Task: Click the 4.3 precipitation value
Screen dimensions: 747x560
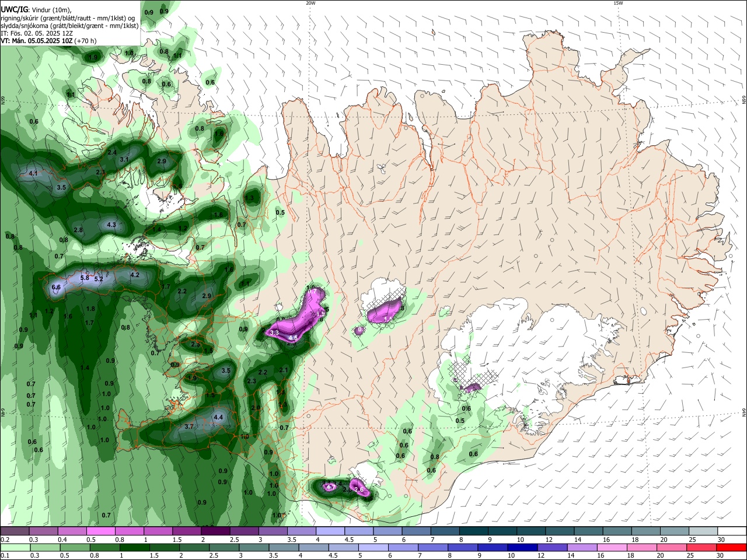Action: coord(111,225)
